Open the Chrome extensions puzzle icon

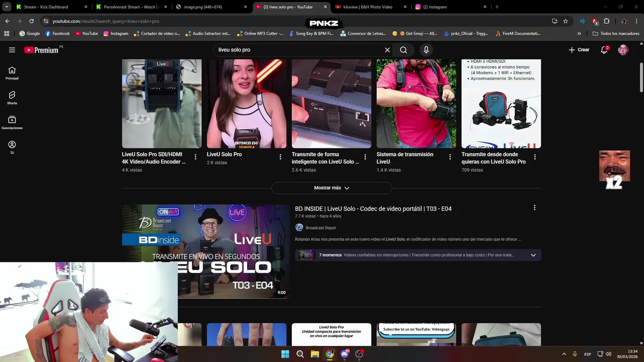click(606, 21)
